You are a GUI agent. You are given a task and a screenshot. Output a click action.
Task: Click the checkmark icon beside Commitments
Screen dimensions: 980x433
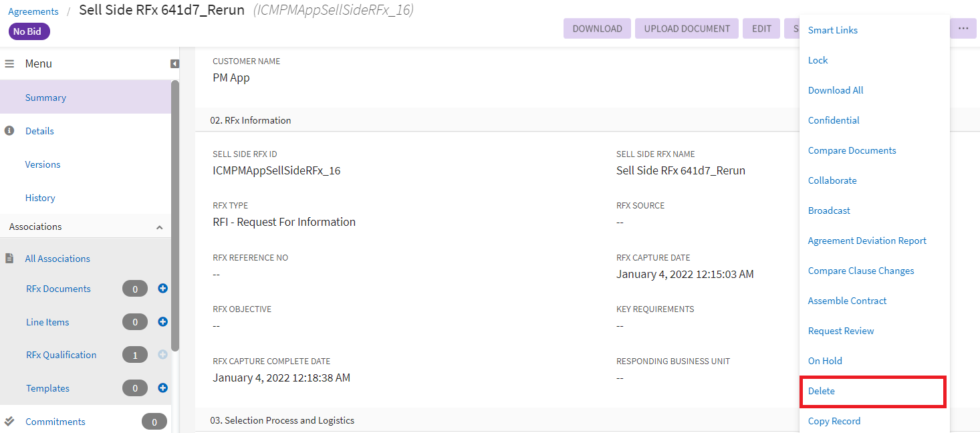tap(9, 422)
